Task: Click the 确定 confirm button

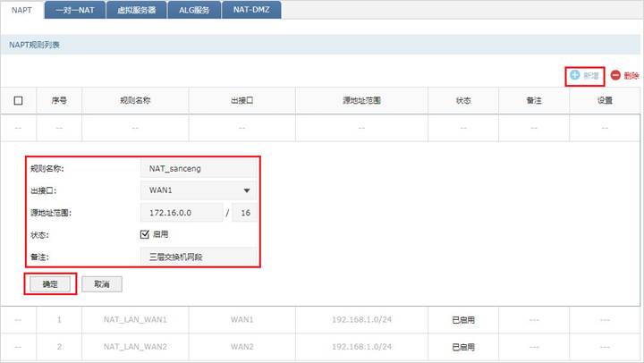Action: [x=50, y=284]
